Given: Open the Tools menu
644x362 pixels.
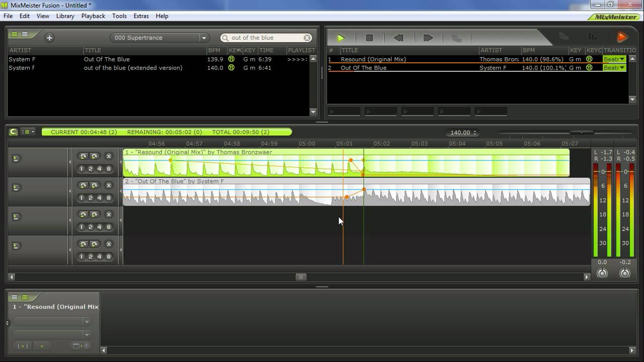Looking at the screenshot, I should click(x=119, y=16).
